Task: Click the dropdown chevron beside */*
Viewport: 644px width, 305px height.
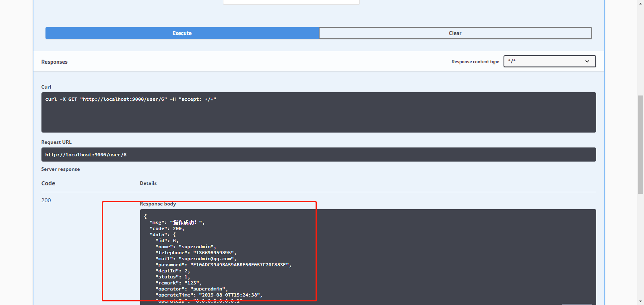Action: (x=587, y=61)
